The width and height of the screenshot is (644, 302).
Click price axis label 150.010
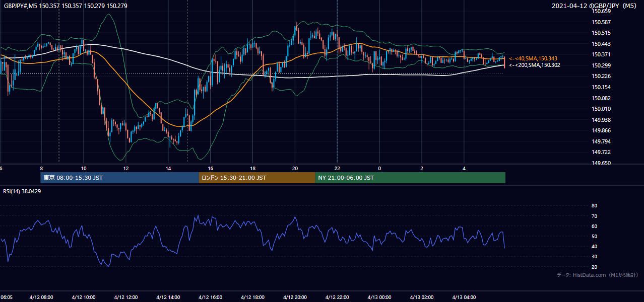click(x=601, y=109)
